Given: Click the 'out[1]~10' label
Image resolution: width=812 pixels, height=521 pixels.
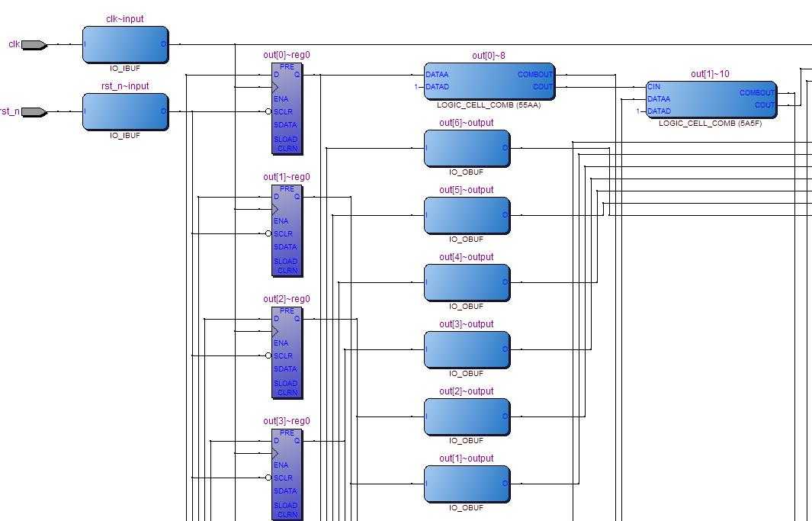Looking at the screenshot, I should pos(710,74).
